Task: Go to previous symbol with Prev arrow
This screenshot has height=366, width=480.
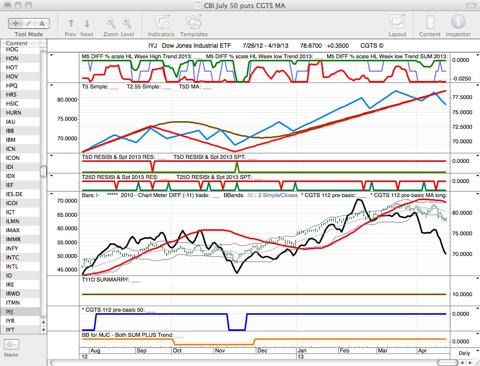Action: pyautogui.click(x=71, y=23)
